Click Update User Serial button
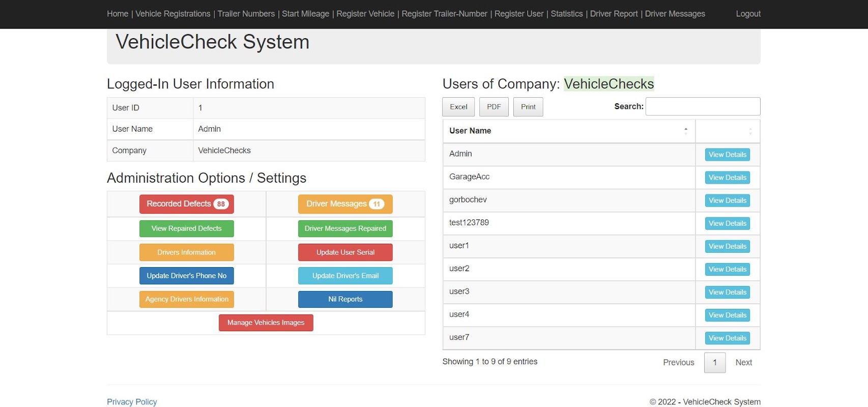The height and width of the screenshot is (407, 868). [345, 252]
